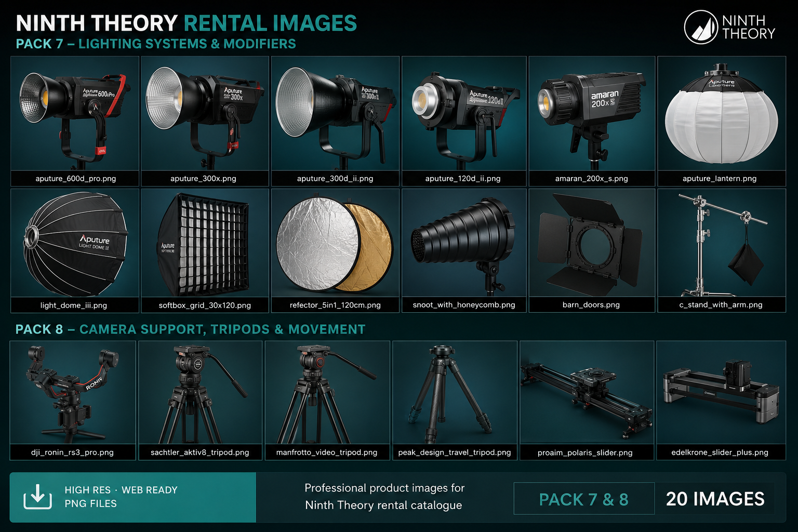Viewport: 798px width, 532px height.
Task: Click the refector_5in1_120cm.png file name
Action: pos(335,305)
